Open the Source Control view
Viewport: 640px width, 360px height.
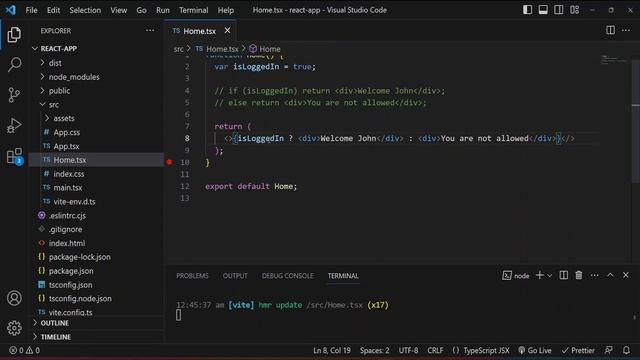[x=14, y=95]
